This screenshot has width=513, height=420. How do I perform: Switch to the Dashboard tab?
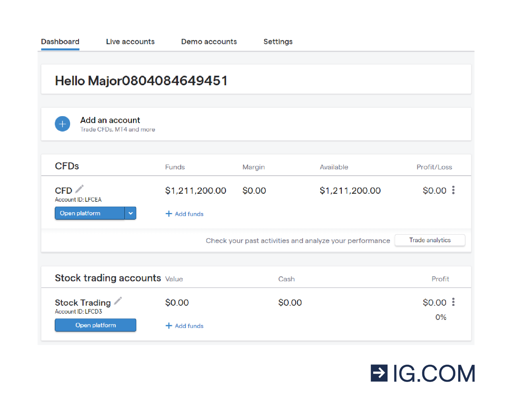[x=60, y=42]
